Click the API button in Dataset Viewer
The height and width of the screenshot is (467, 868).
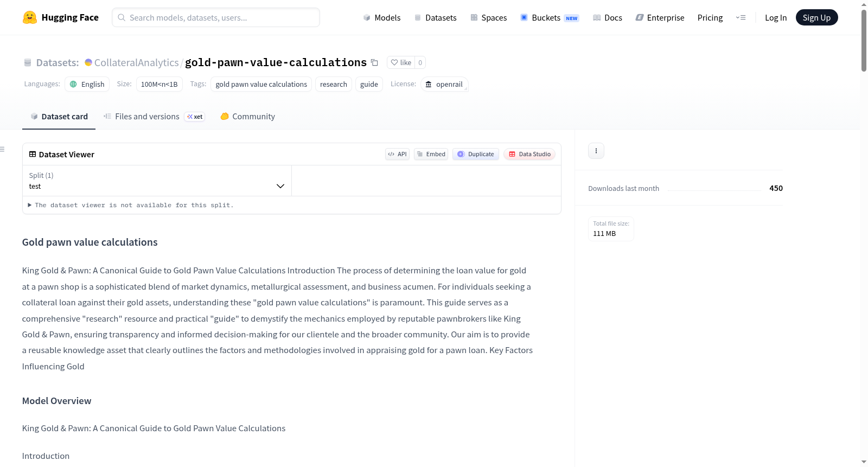[x=397, y=154]
